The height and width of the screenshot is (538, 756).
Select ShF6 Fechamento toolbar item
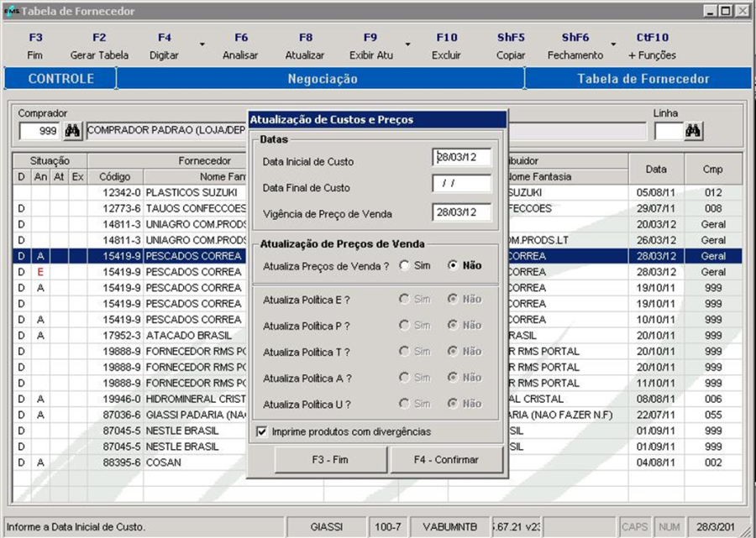point(575,46)
